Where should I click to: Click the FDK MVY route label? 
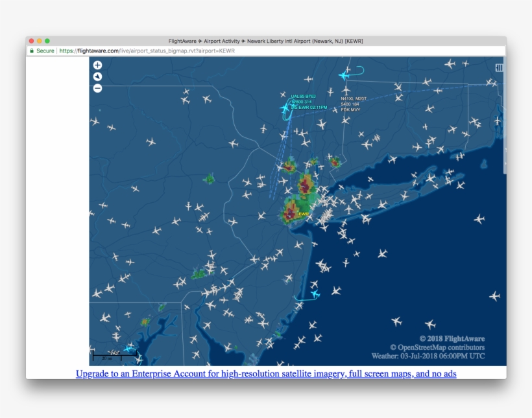coord(351,110)
